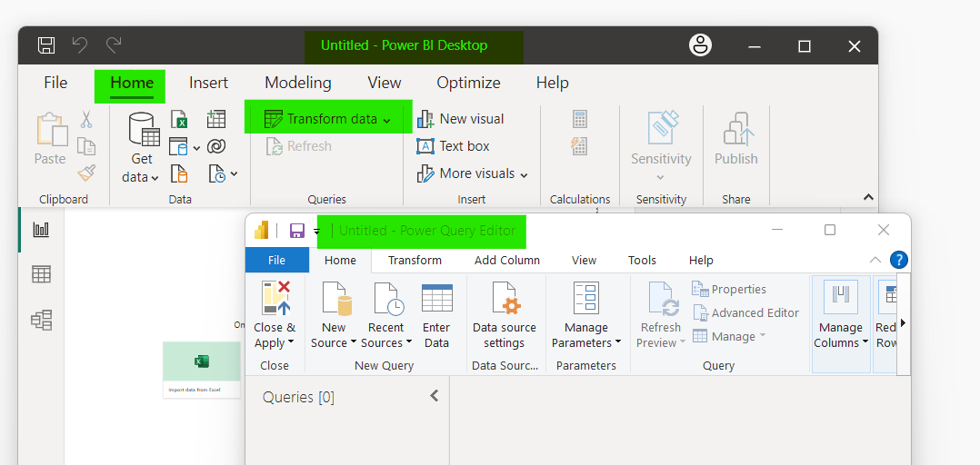This screenshot has width=980, height=465.
Task: Open the More visuals dropdown
Action: coord(524,174)
